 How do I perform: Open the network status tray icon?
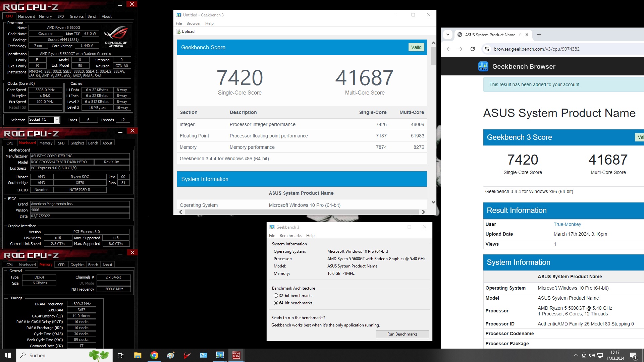click(x=600, y=355)
